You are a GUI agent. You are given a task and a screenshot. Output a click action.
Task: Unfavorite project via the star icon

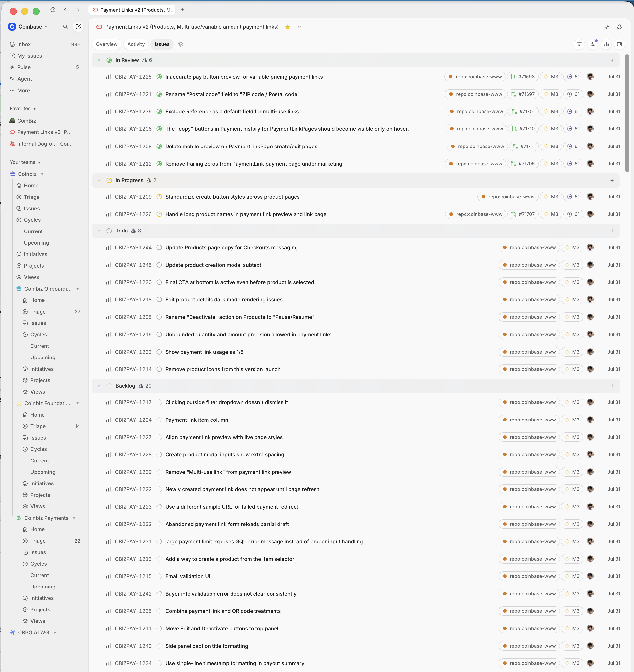point(287,27)
